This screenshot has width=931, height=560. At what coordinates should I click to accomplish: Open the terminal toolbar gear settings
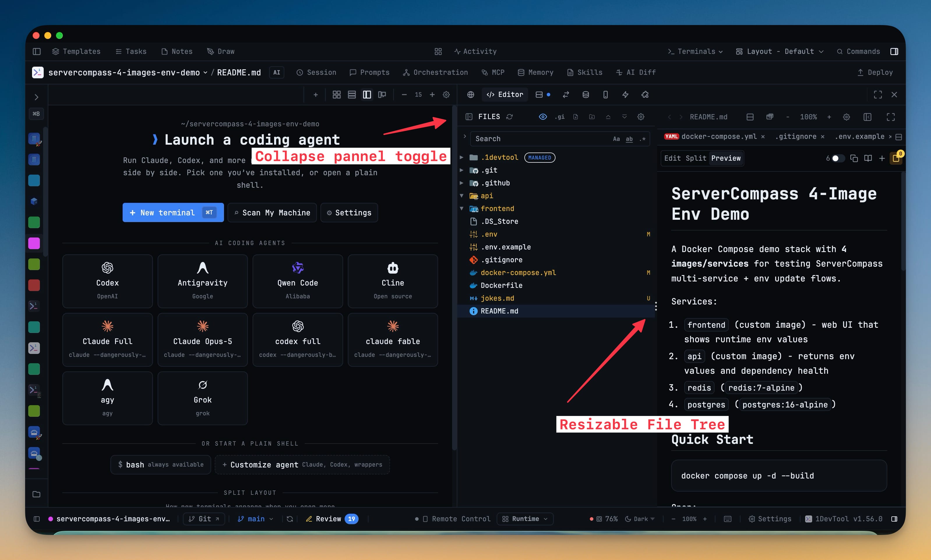click(446, 95)
